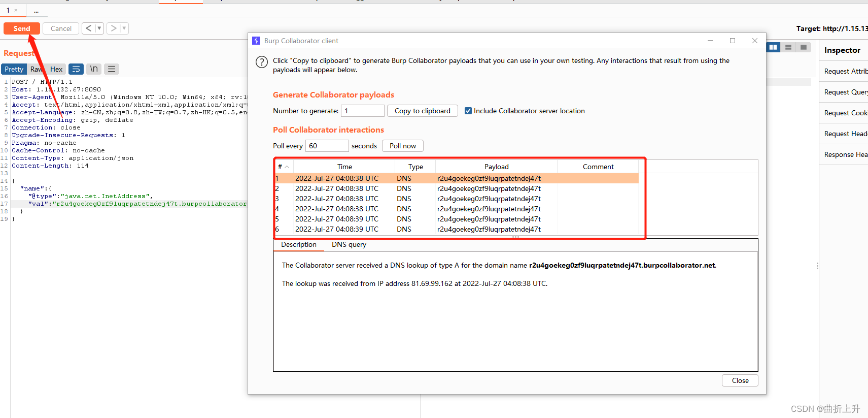Toggle the line-wrap icon in request editor
The height and width of the screenshot is (418, 868).
(76, 69)
